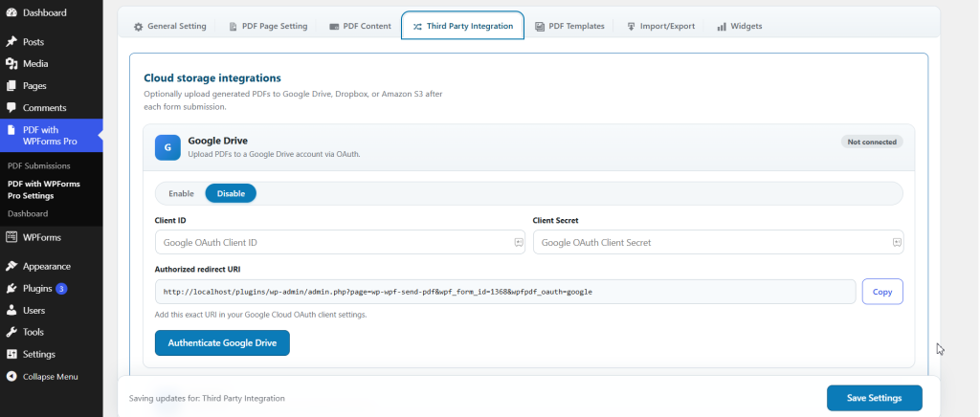Open PDF Submissions submenu link
This screenshot has width=980, height=417.
coord(38,166)
